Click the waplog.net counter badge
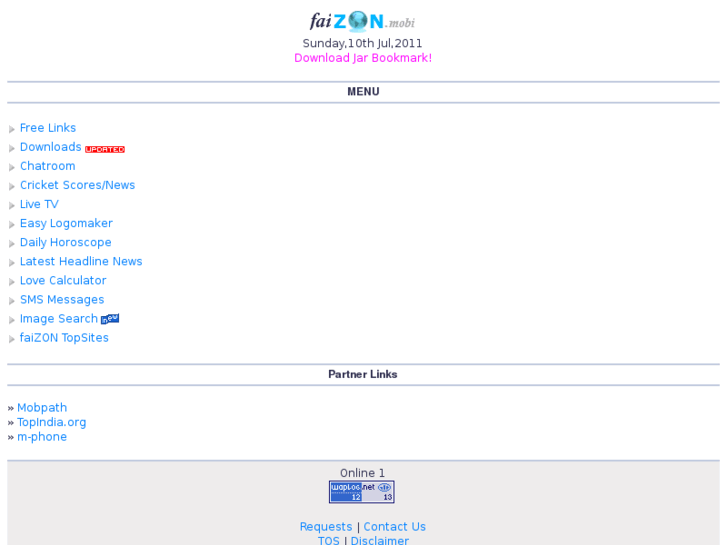 tap(362, 492)
